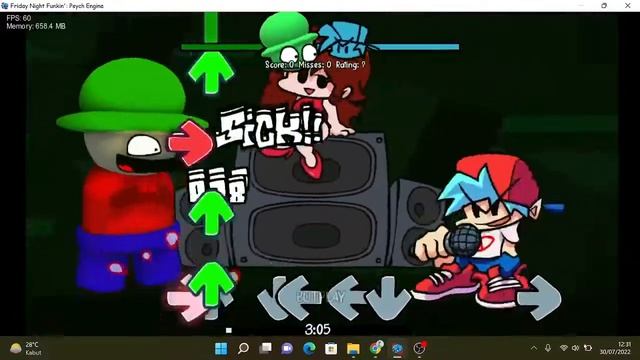Image resolution: width=640 pixels, height=360 pixels.
Task: Restore the Psych Engine game window
Action: tap(604, 6)
